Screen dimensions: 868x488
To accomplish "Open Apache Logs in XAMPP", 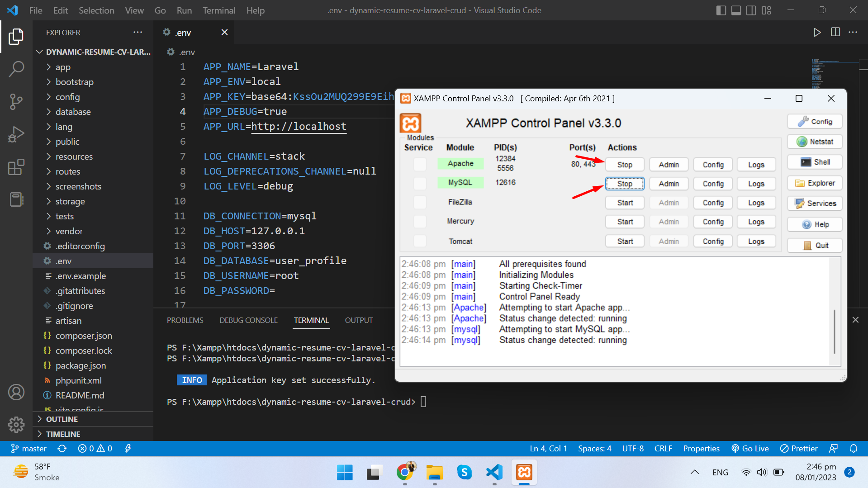I will point(756,165).
